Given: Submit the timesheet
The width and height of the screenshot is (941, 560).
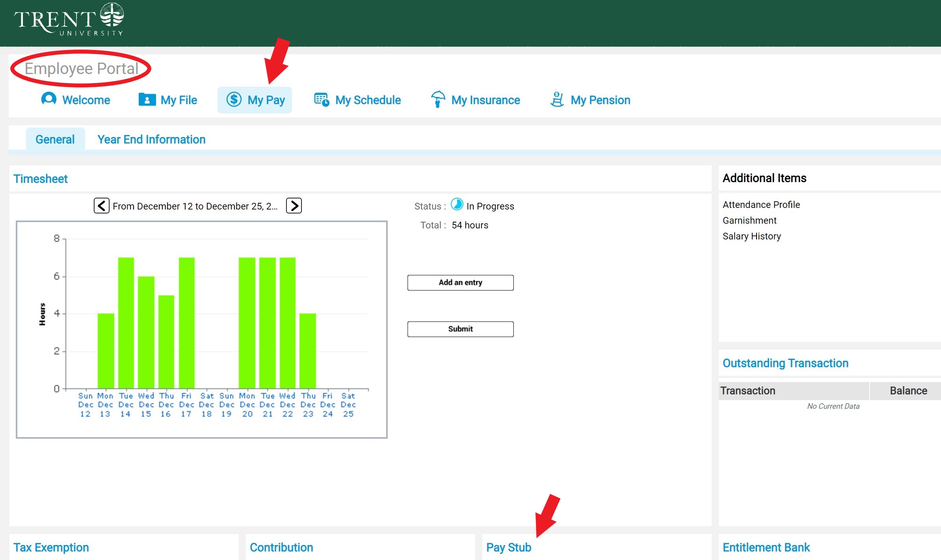Looking at the screenshot, I should pos(460,329).
